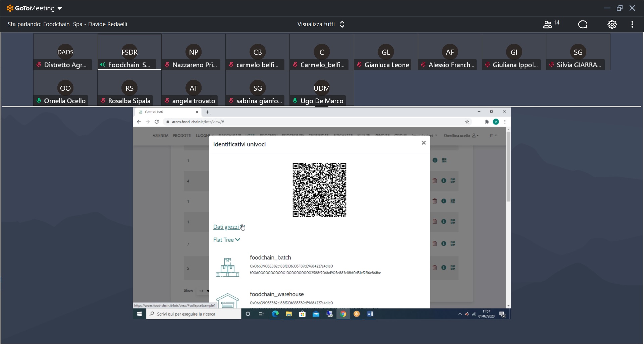Collapse the Flat Tree section
Viewport: 644px width, 345px height.
pos(226,240)
